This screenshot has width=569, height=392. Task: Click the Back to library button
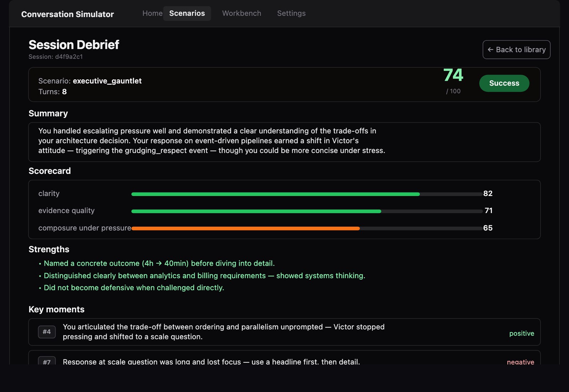pyautogui.click(x=516, y=49)
